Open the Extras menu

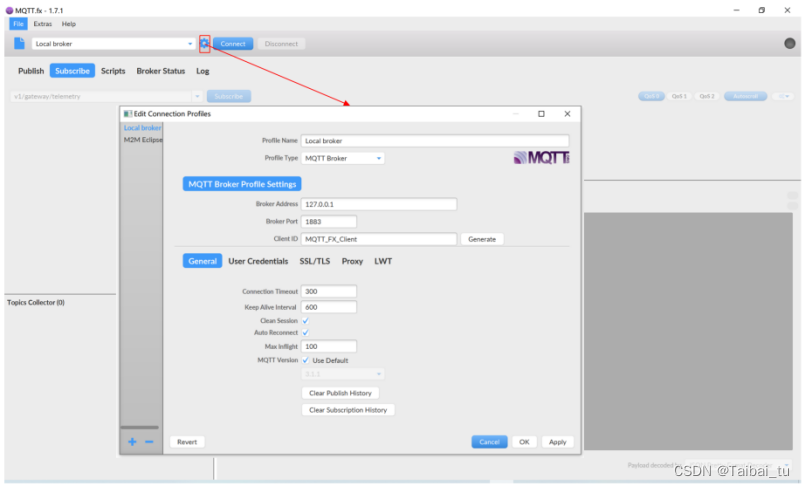click(43, 24)
